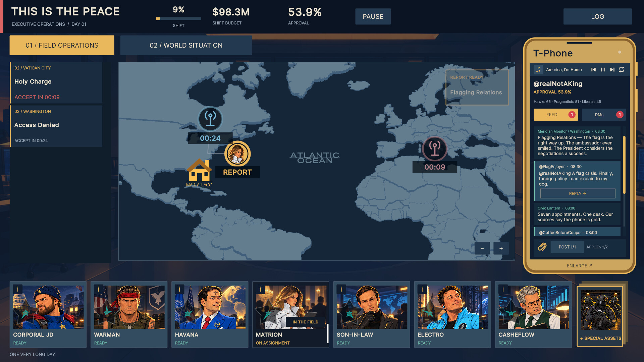The width and height of the screenshot is (644, 362).
Task: Reply to @FlagEnjoyer's post
Action: pyautogui.click(x=577, y=194)
